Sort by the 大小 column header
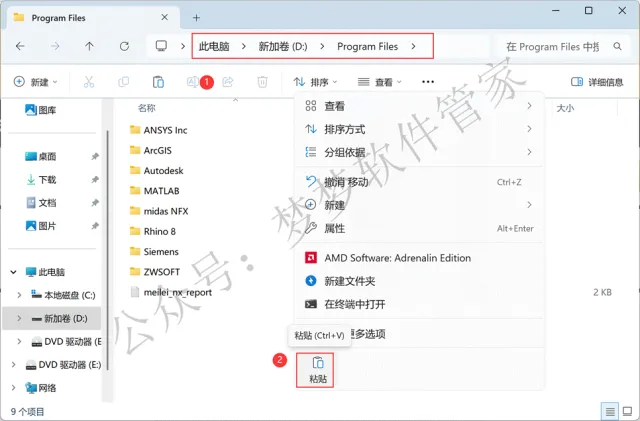Screen dimensions: 640x421 coord(565,108)
